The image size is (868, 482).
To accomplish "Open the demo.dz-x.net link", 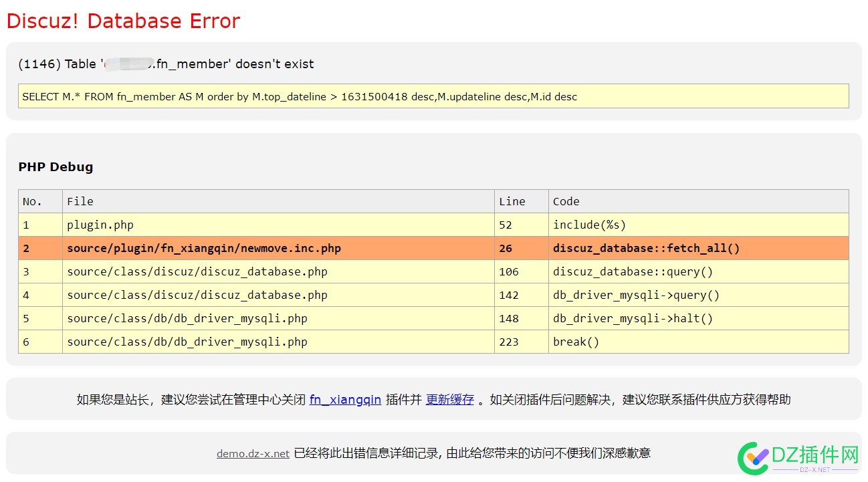I will [253, 453].
